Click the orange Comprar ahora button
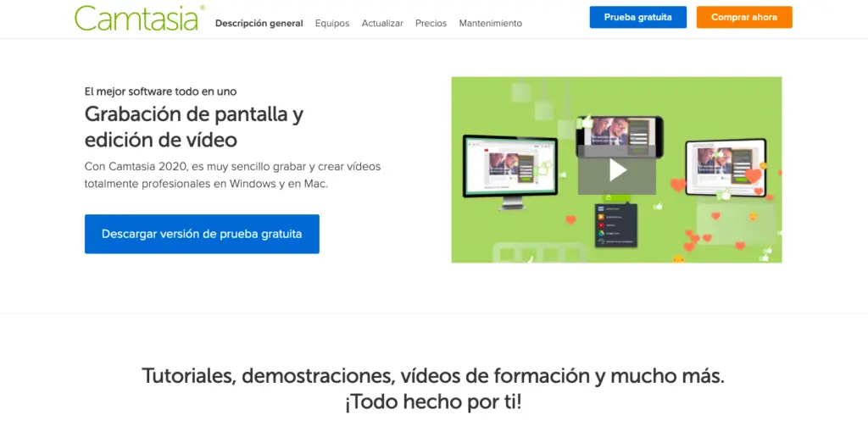Viewport: 868px width, 443px height. (x=744, y=17)
